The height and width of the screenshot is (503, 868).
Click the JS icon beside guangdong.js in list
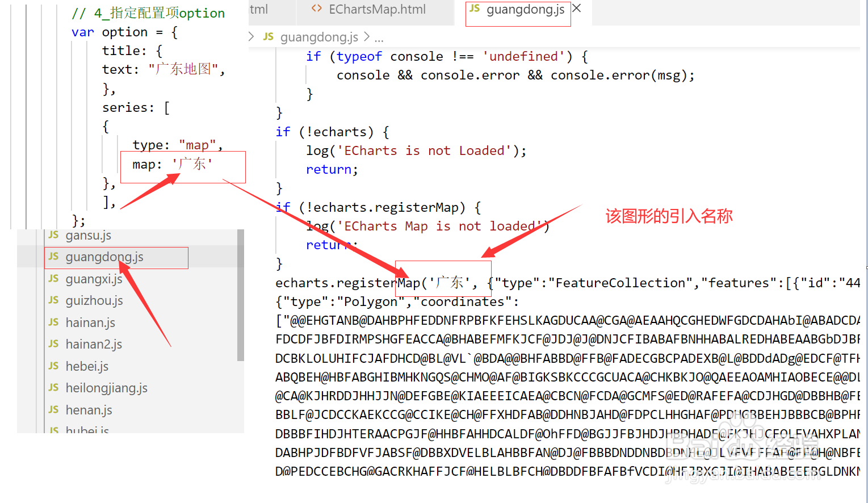53,257
